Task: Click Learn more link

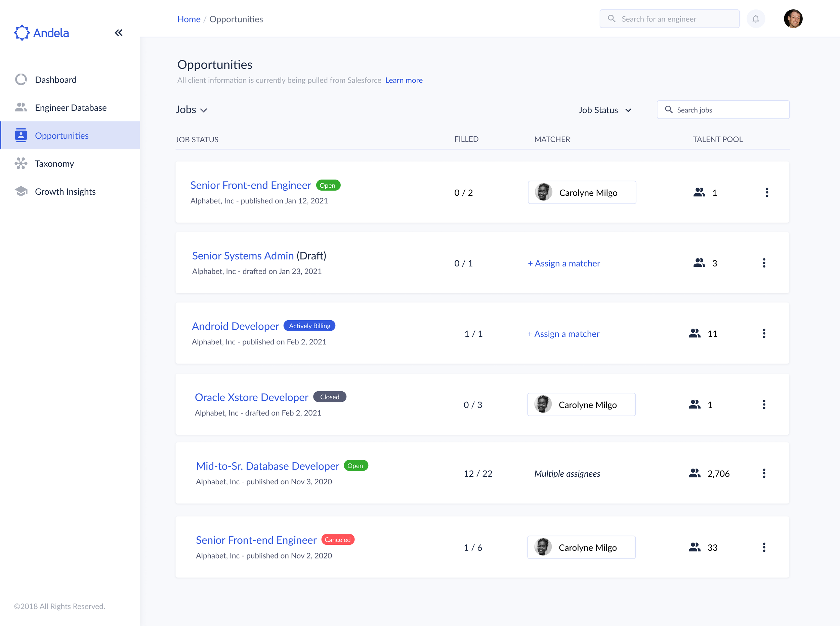Action: tap(404, 80)
